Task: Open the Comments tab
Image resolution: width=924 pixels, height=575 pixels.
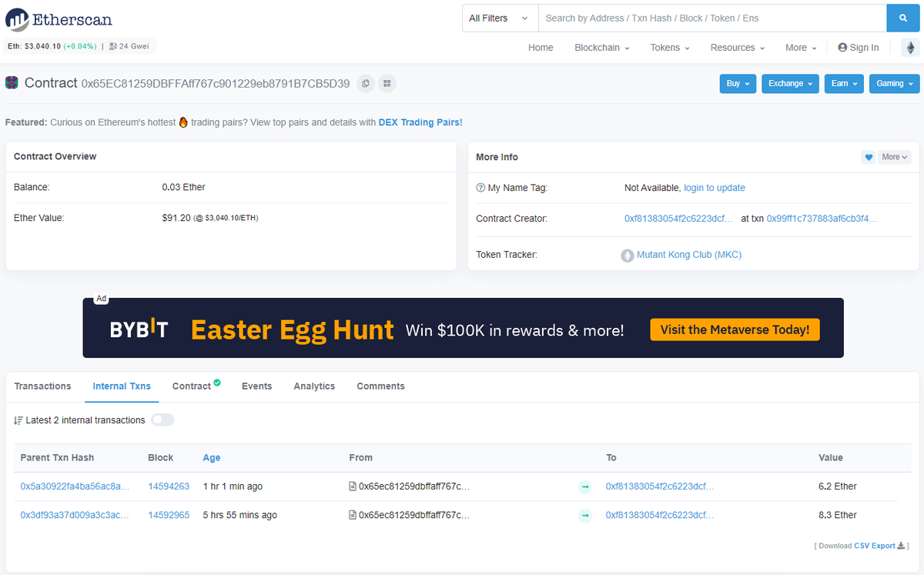Action: click(380, 386)
